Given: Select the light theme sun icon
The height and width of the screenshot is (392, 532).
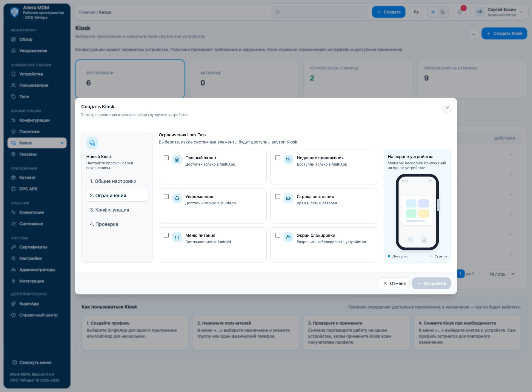Looking at the screenshot, I should [x=433, y=12].
